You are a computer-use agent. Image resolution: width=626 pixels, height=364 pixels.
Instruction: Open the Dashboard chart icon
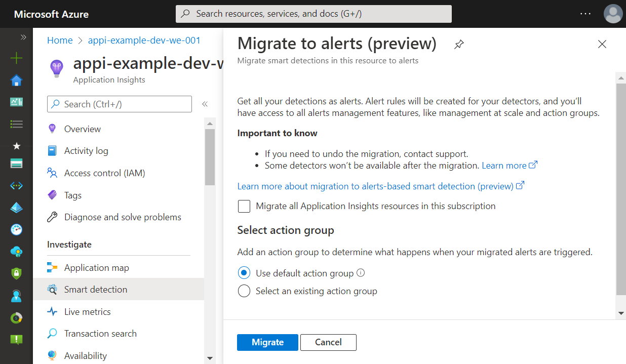[16, 102]
